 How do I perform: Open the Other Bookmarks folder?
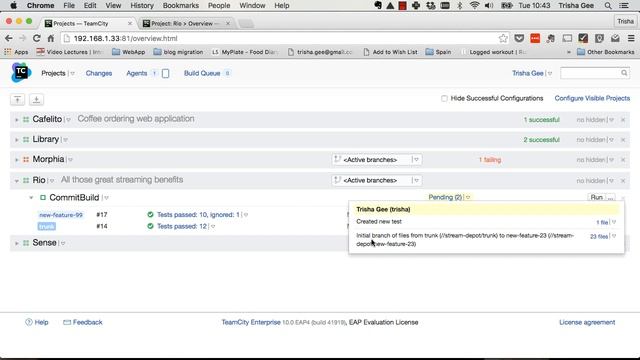pos(606,52)
